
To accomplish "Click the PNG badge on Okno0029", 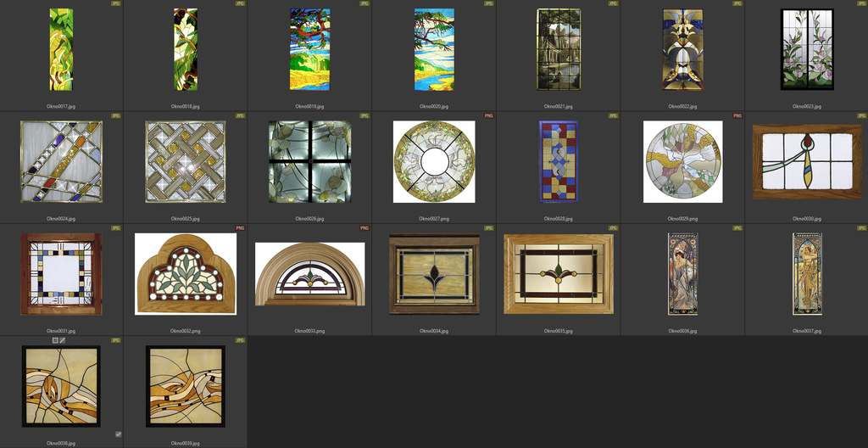I will coord(737,115).
